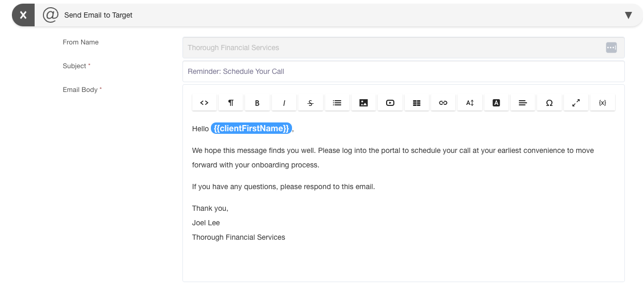Toggle bold formatting

click(257, 103)
